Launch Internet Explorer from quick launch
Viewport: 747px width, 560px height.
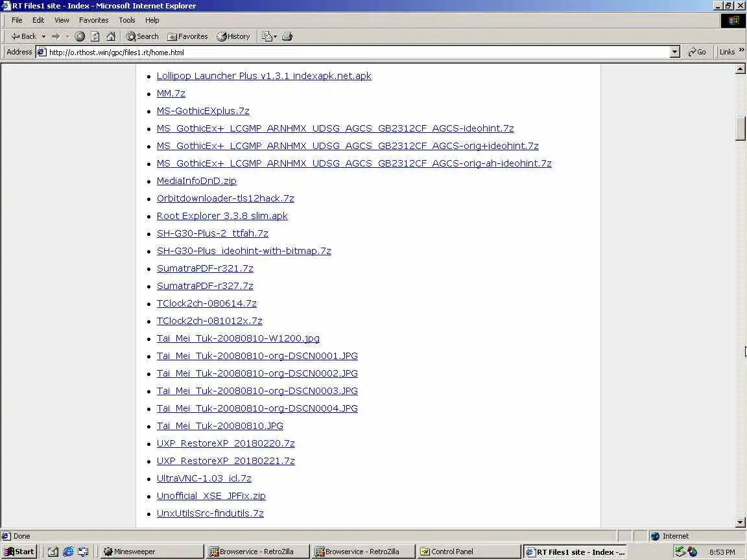click(68, 552)
